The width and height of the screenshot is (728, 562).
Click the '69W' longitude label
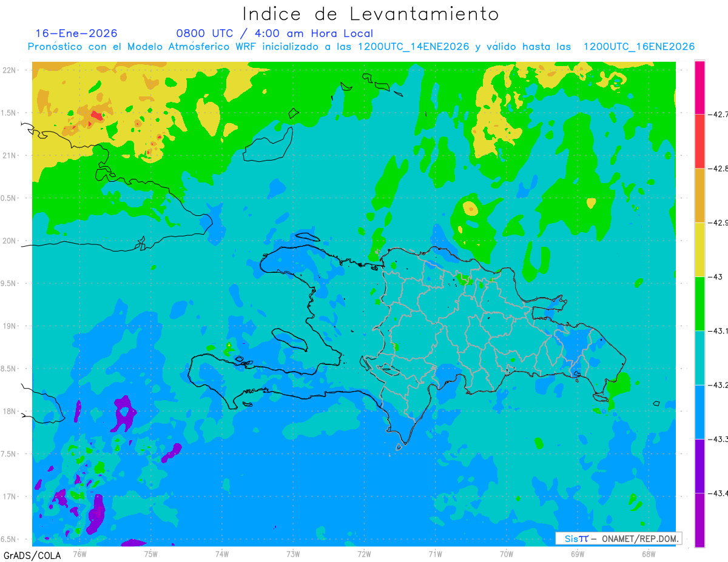click(x=577, y=554)
